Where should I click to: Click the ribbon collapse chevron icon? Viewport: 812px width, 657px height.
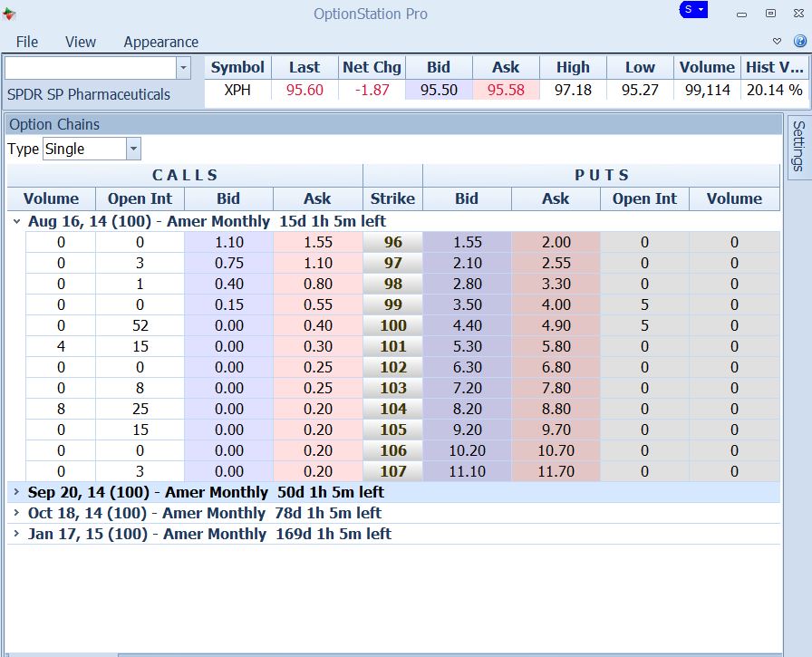777,42
